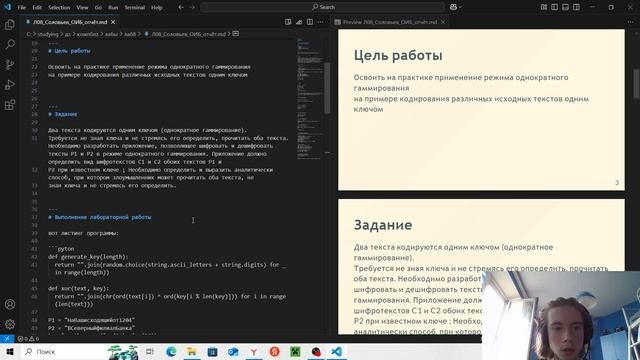Open the File menu

click(22, 7)
